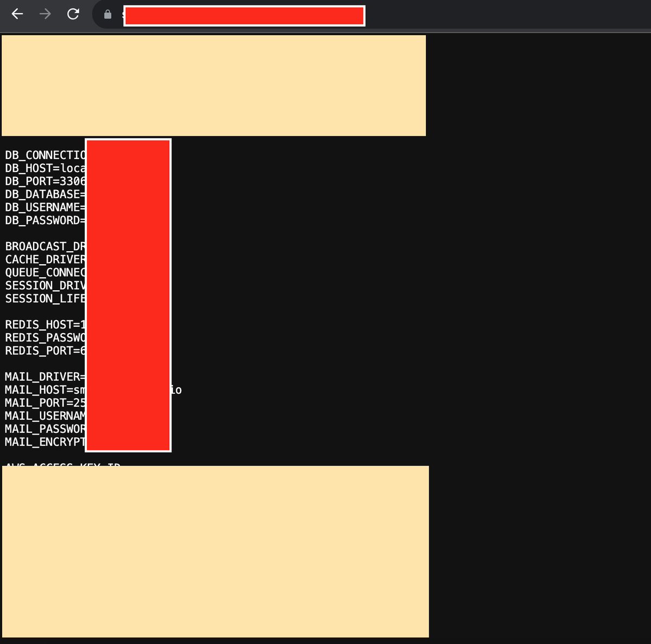Viewport: 651px width, 644px height.
Task: Click the CACHE_DRIVER line
Action: point(45,259)
